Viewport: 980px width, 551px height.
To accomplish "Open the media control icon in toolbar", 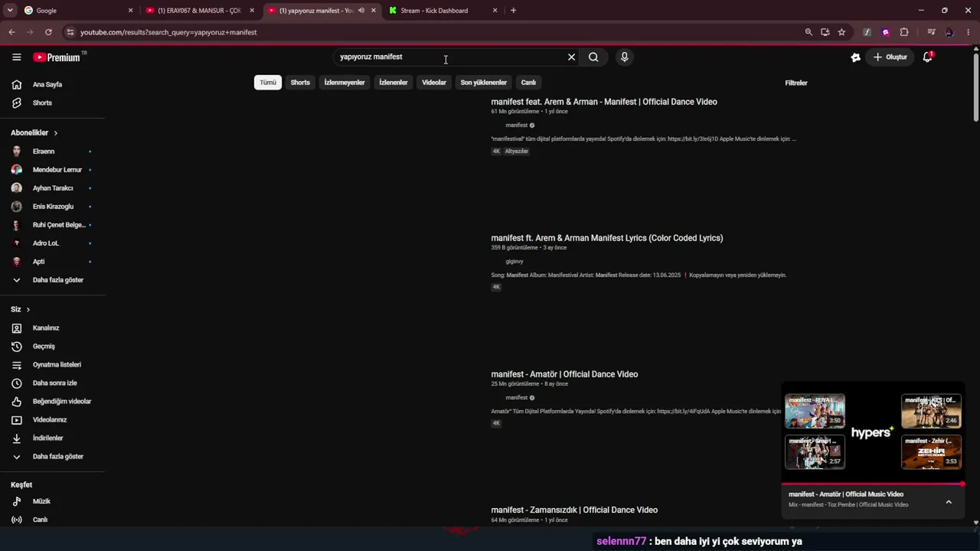I will [x=931, y=32].
